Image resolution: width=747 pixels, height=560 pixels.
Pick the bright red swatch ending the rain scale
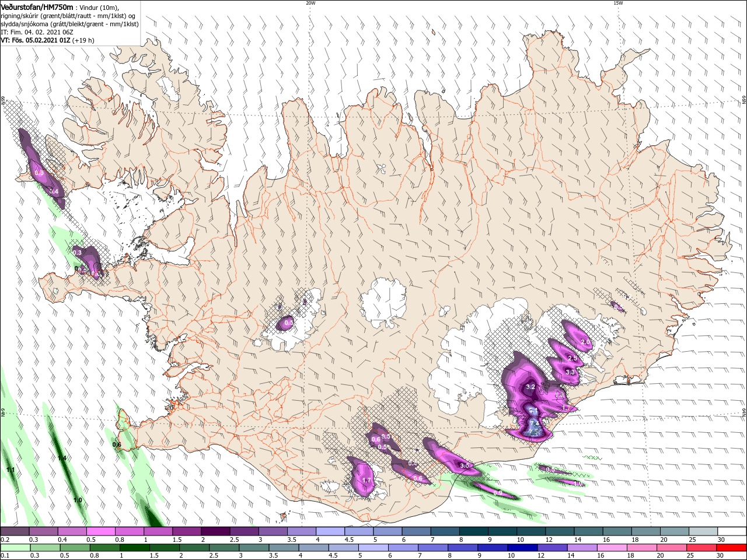click(732, 548)
